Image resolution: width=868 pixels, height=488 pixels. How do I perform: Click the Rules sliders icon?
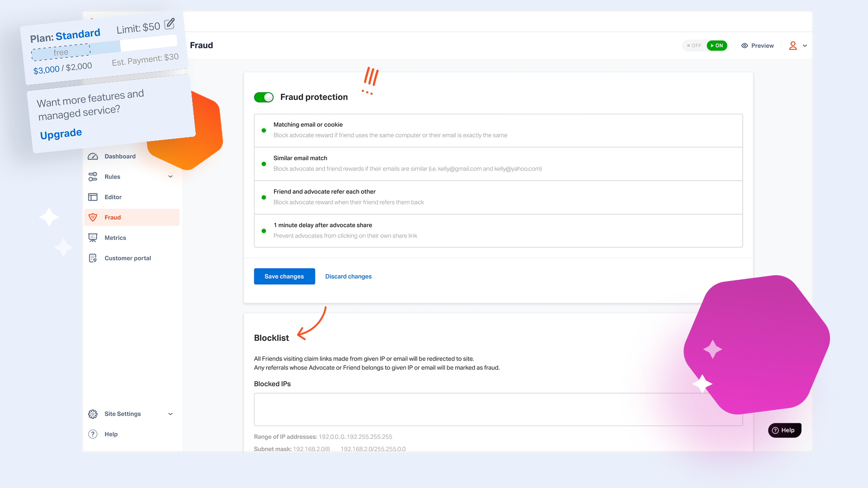[x=93, y=177]
